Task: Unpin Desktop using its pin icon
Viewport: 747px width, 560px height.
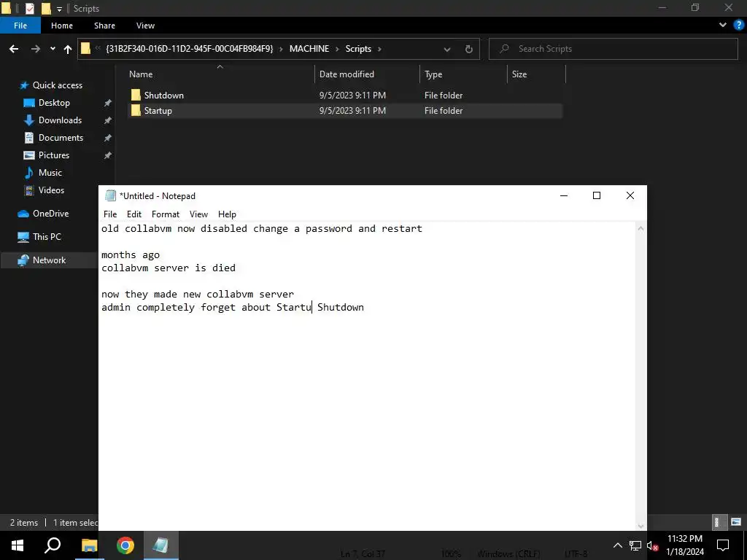Action: point(108,103)
